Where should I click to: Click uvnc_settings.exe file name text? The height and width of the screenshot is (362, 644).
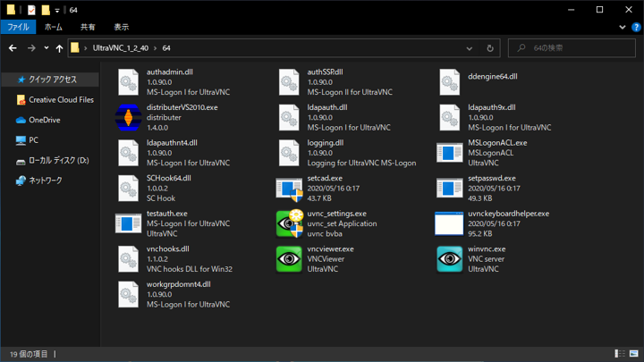[337, 214]
